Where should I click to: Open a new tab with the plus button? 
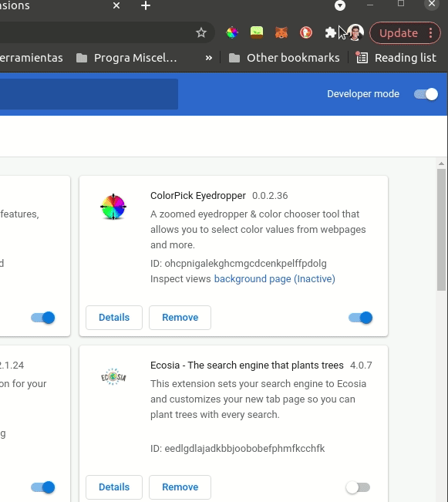coord(146,5)
